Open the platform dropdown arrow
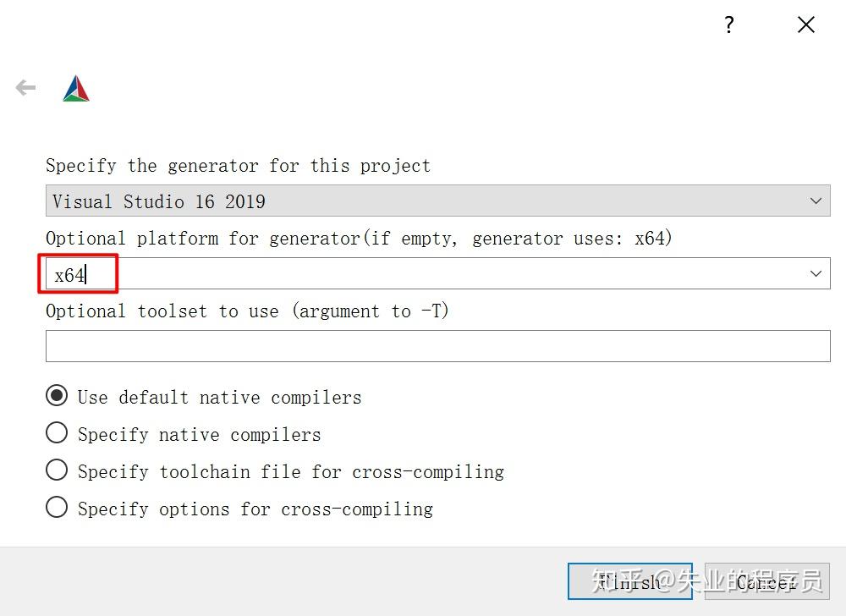This screenshot has height=616, width=846. pyautogui.click(x=816, y=273)
